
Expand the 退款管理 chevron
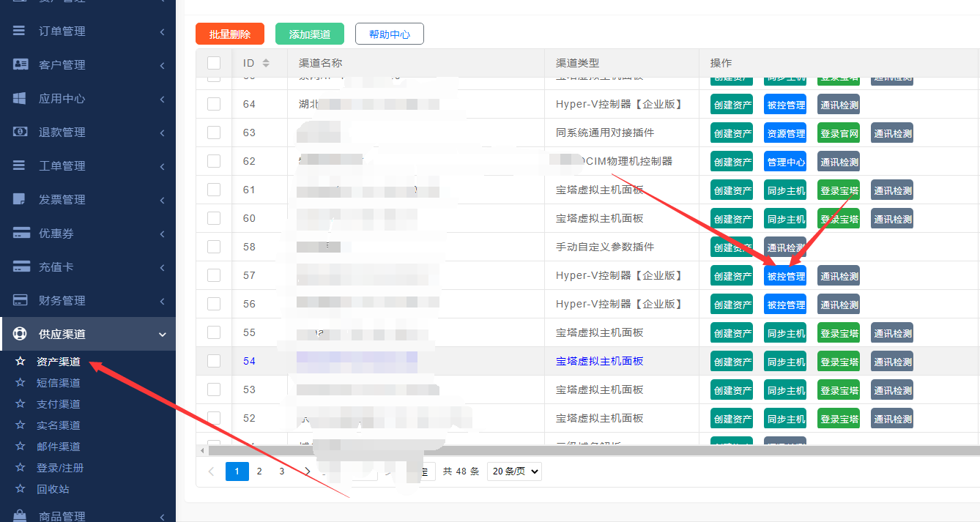162,133
